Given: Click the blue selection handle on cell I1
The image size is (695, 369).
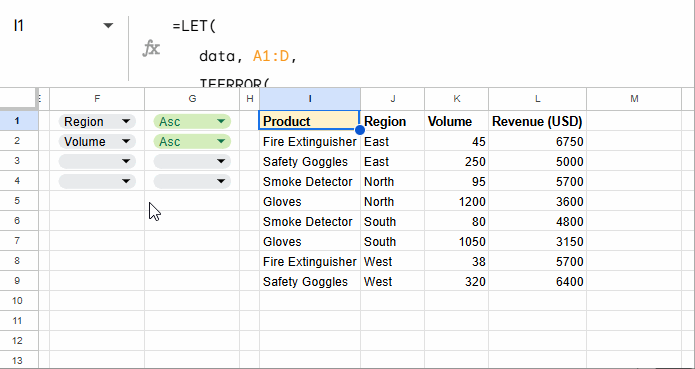Looking at the screenshot, I should pyautogui.click(x=360, y=130).
